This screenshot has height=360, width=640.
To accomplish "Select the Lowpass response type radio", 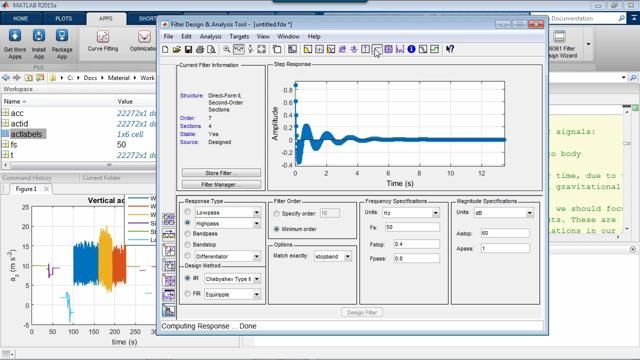I will click(187, 212).
